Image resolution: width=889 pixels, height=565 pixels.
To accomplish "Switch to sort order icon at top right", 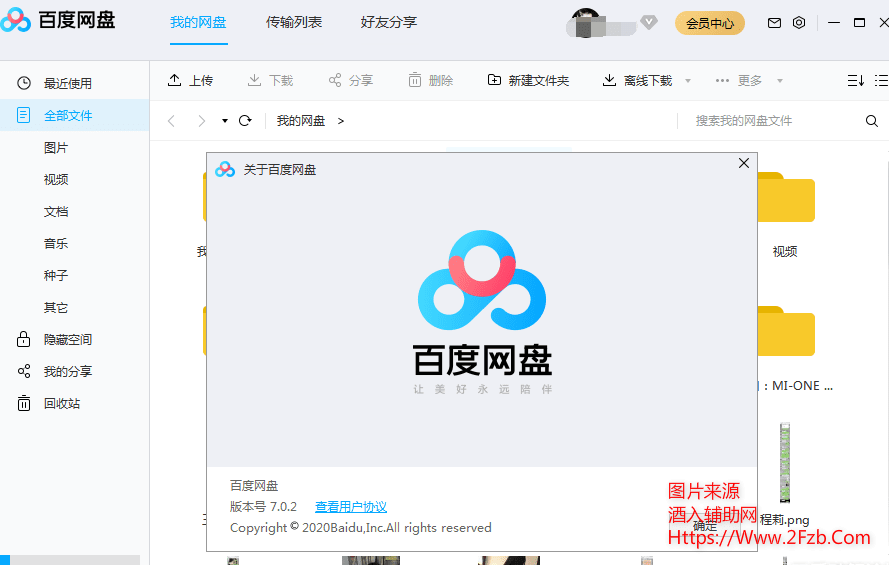I will (855, 80).
